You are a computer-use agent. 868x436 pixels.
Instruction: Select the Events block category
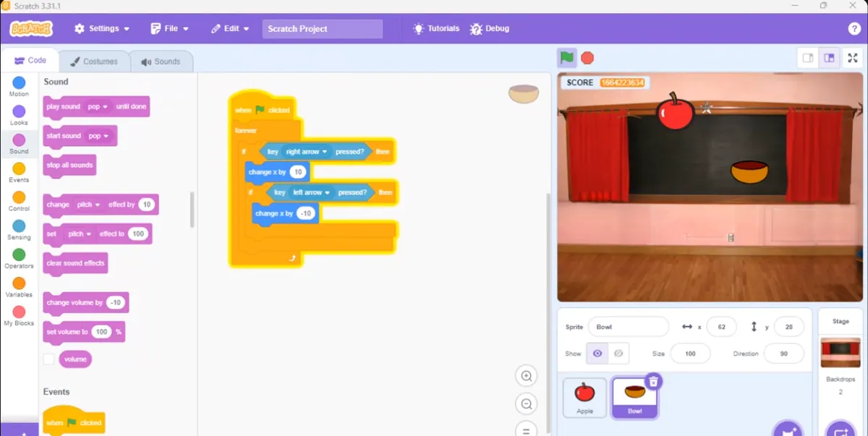[19, 173]
